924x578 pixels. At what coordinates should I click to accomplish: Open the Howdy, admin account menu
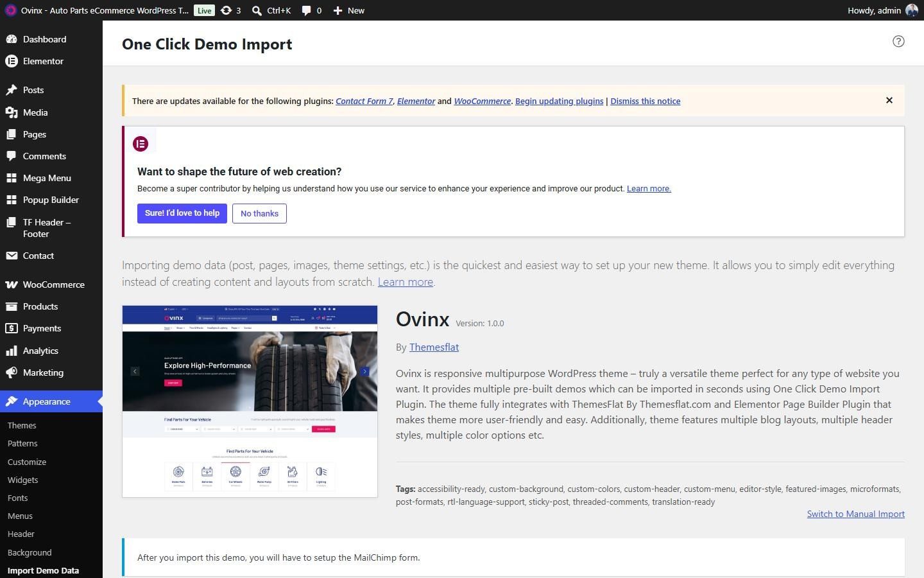(883, 10)
